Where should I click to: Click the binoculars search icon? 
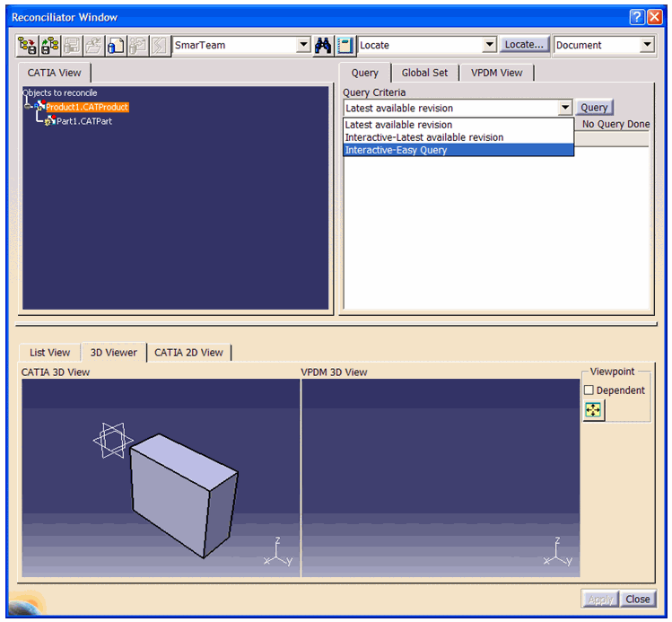pos(323,45)
